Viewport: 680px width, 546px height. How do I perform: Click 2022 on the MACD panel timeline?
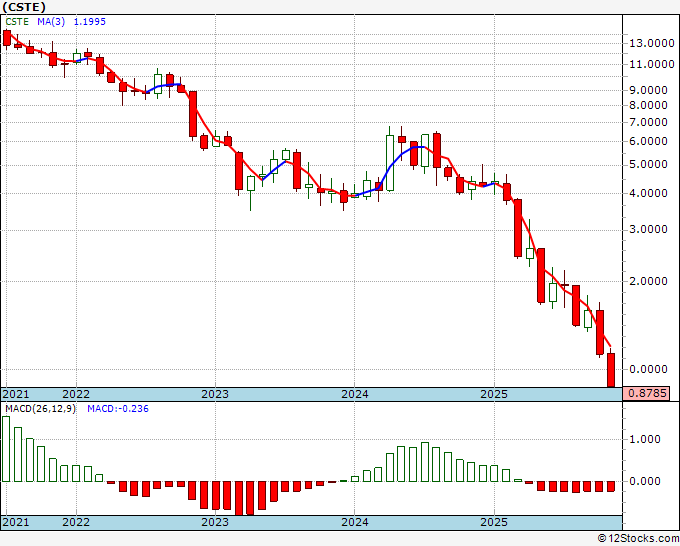(x=76, y=522)
